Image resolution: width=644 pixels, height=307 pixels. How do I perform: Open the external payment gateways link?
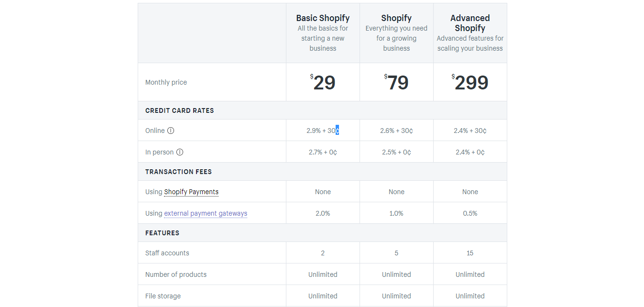(206, 213)
